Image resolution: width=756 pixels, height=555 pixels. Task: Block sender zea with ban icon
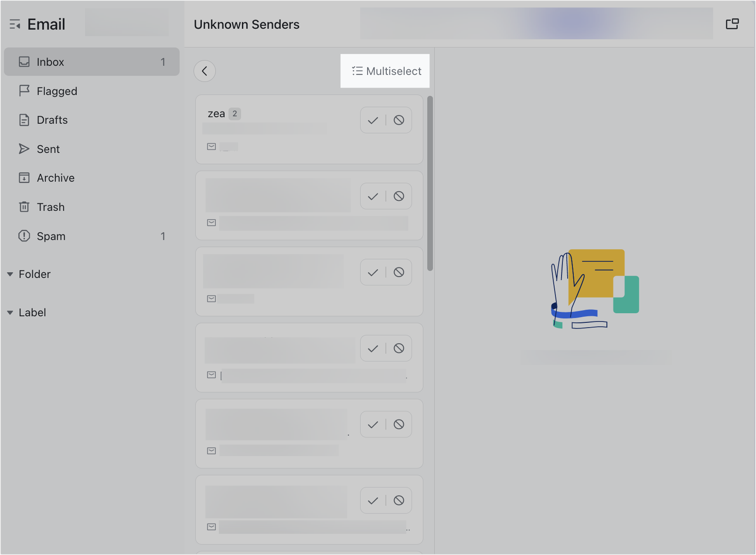[399, 120]
